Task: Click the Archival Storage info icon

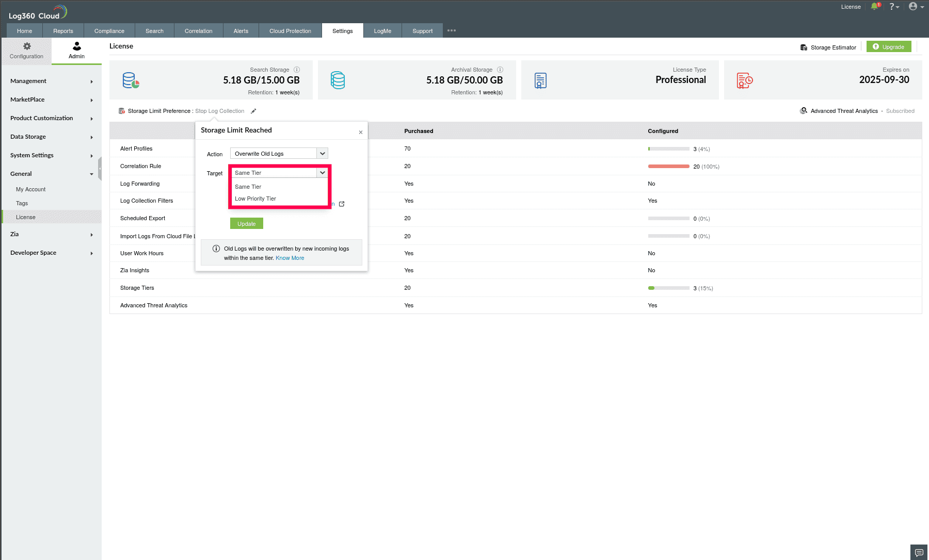Action: coord(500,70)
